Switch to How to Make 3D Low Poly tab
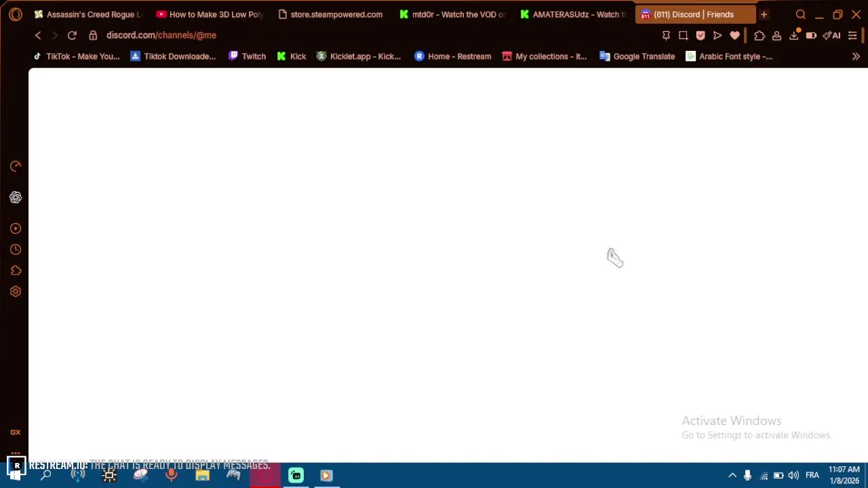This screenshot has width=868, height=488. coord(210,14)
